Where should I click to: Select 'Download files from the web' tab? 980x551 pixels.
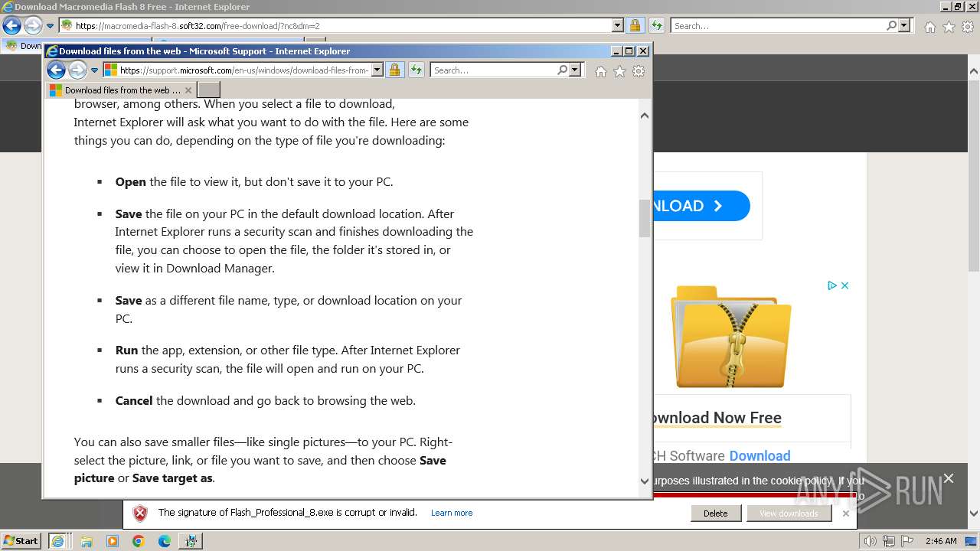121,90
